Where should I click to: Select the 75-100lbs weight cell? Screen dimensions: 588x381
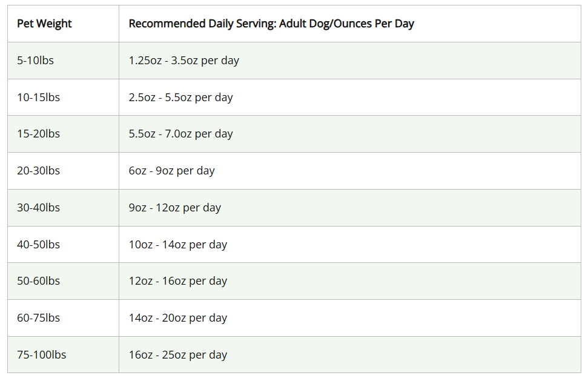(41, 355)
